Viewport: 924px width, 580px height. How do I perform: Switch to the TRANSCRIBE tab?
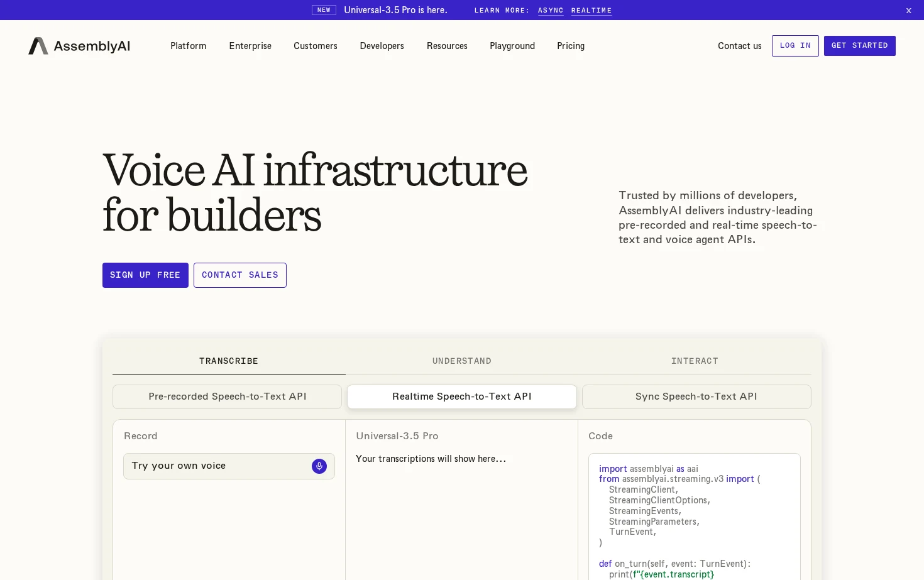[x=229, y=361]
